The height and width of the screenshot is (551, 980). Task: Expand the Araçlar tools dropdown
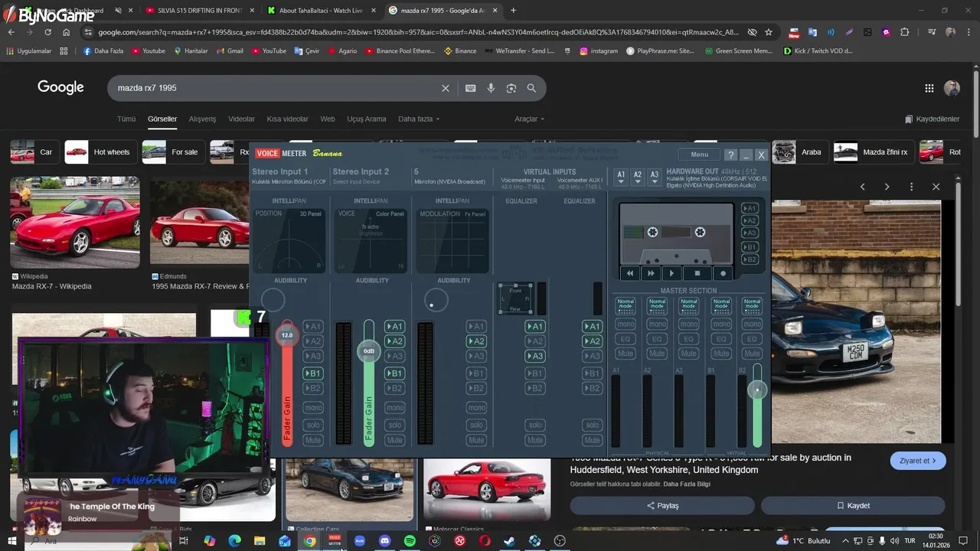(530, 119)
